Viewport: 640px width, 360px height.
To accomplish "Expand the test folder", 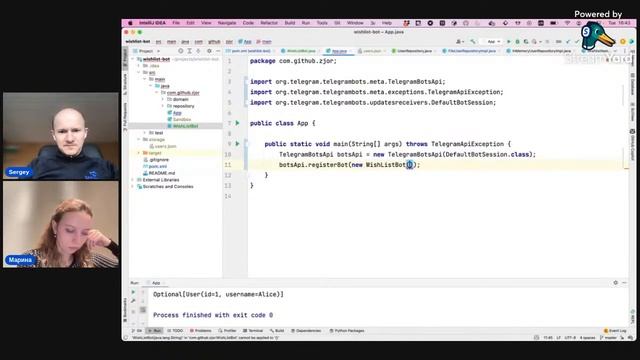I will coord(144,133).
